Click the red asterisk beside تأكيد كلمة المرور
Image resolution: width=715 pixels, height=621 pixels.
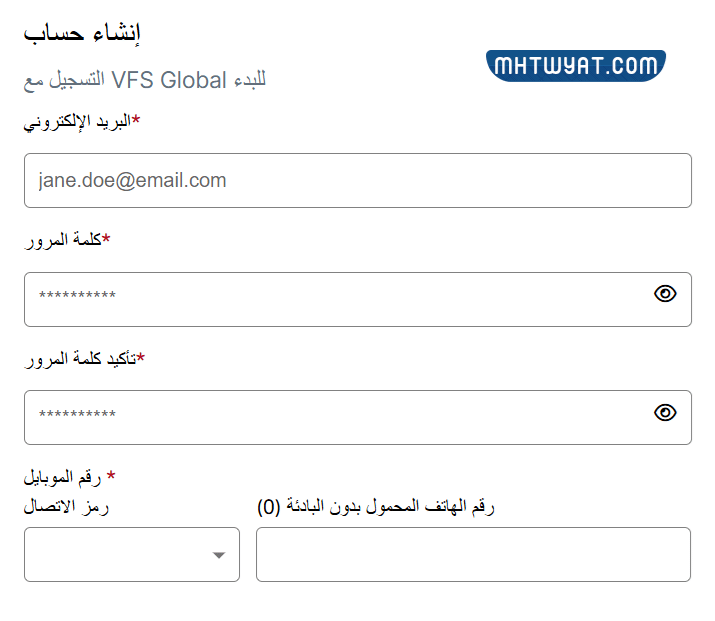pos(141,357)
